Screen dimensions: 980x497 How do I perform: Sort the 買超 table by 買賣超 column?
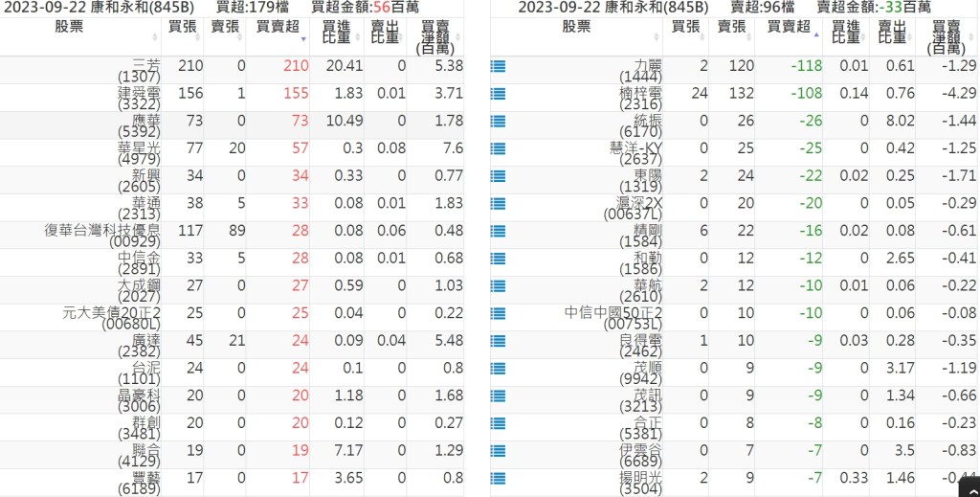pyautogui.click(x=278, y=27)
